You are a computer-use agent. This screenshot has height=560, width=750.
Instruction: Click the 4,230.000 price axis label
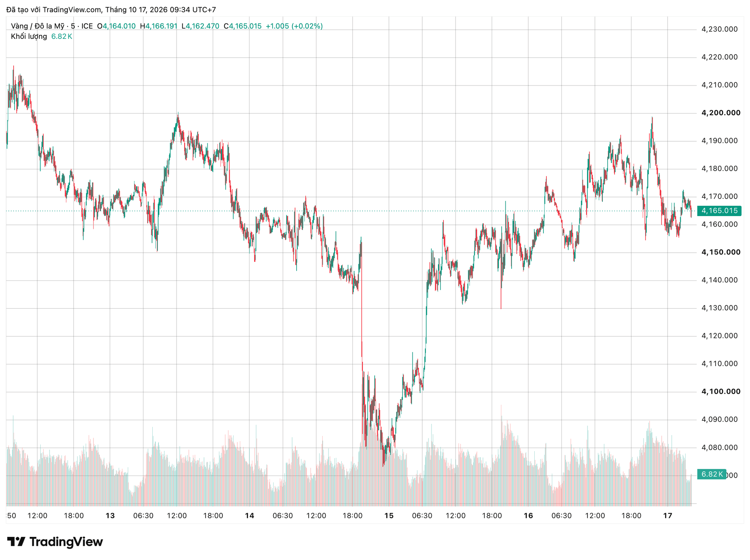coord(719,29)
